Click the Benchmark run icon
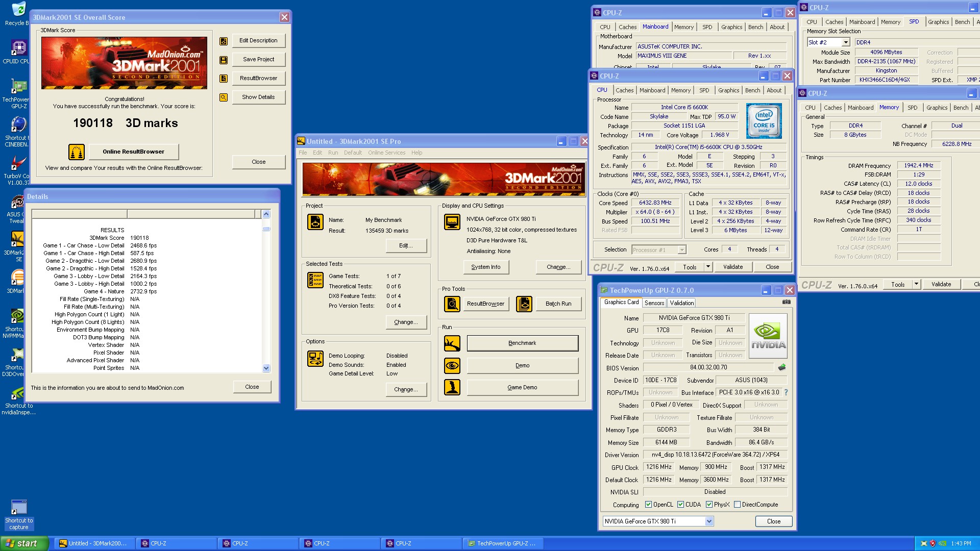This screenshot has height=551, width=980. tap(452, 343)
